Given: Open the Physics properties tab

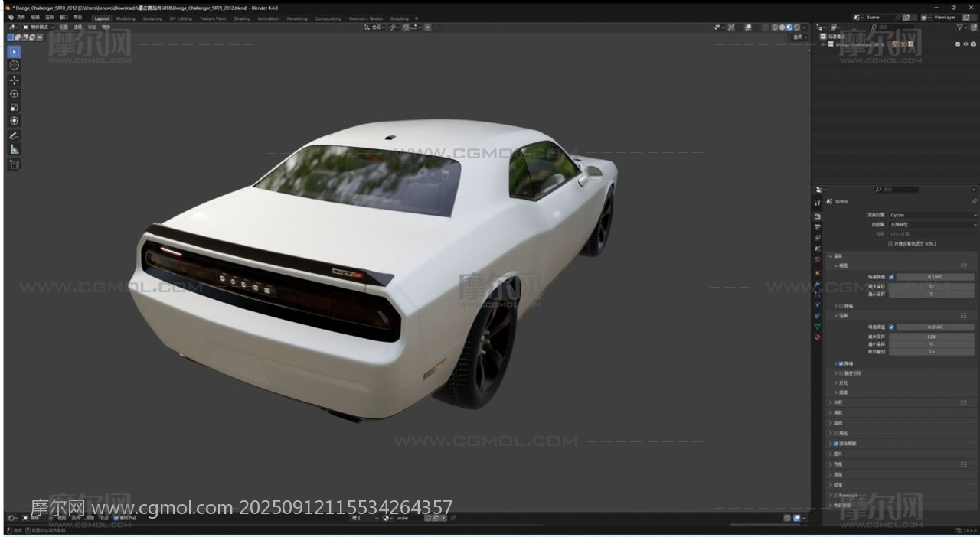Looking at the screenshot, I should tap(818, 304).
